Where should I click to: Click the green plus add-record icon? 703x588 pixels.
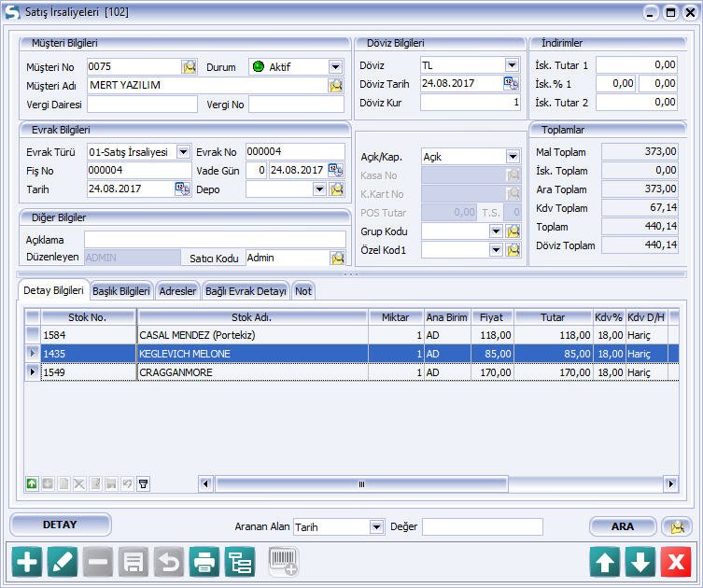[x=27, y=562]
